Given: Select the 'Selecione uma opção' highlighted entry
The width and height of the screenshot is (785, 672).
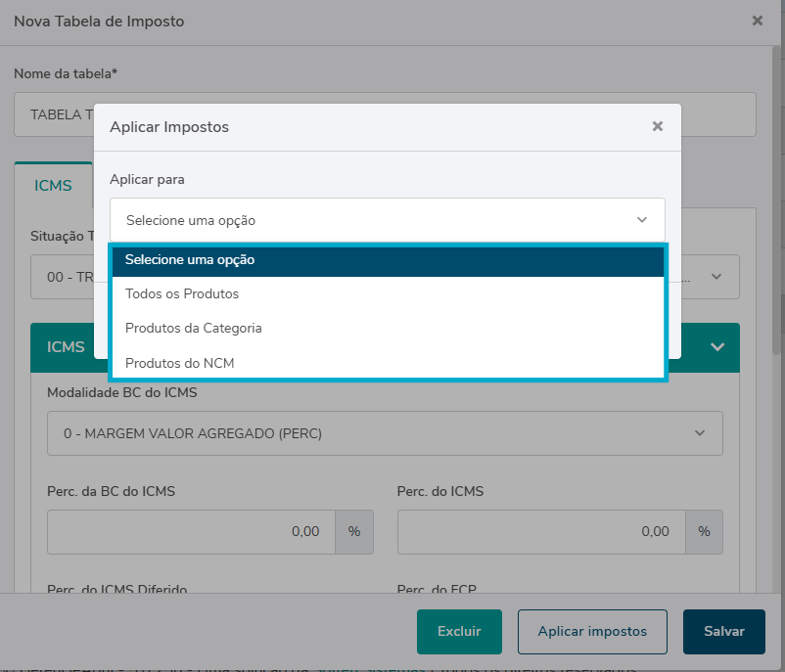Looking at the screenshot, I should click(190, 260).
